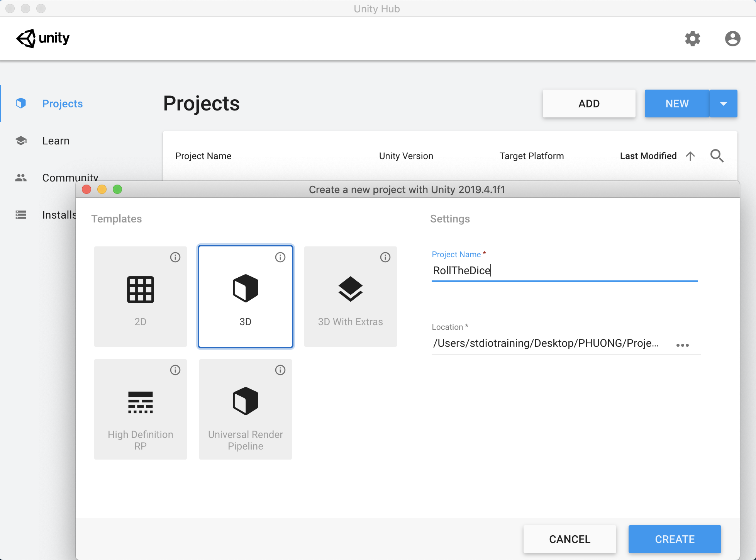Expand the NEW button dropdown arrow
Screen dimensions: 756x560
724,104
